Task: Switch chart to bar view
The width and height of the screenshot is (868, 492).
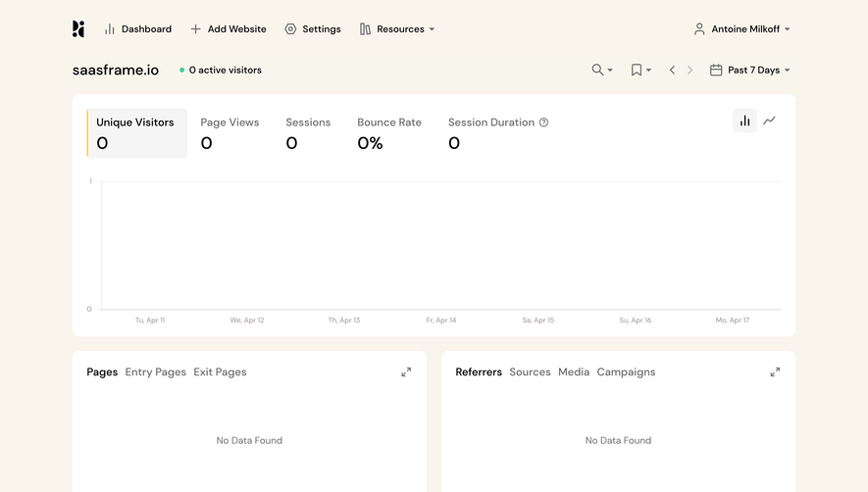Action: tap(745, 121)
